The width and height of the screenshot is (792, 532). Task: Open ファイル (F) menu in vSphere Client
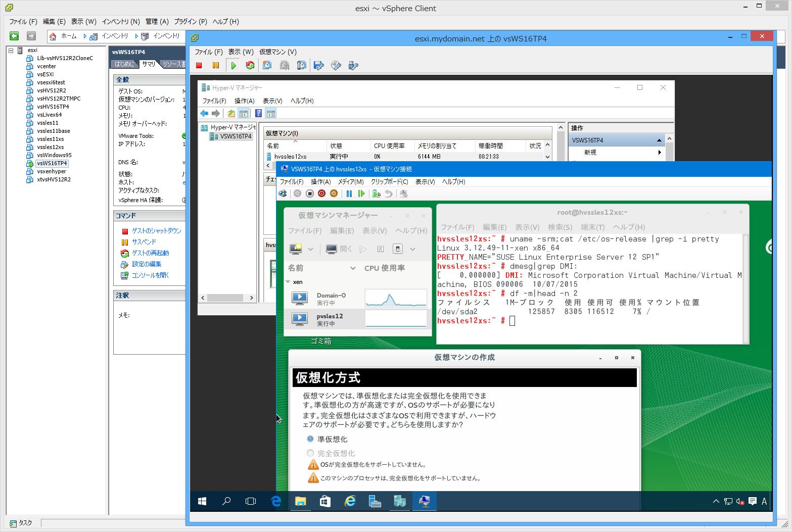click(x=23, y=22)
